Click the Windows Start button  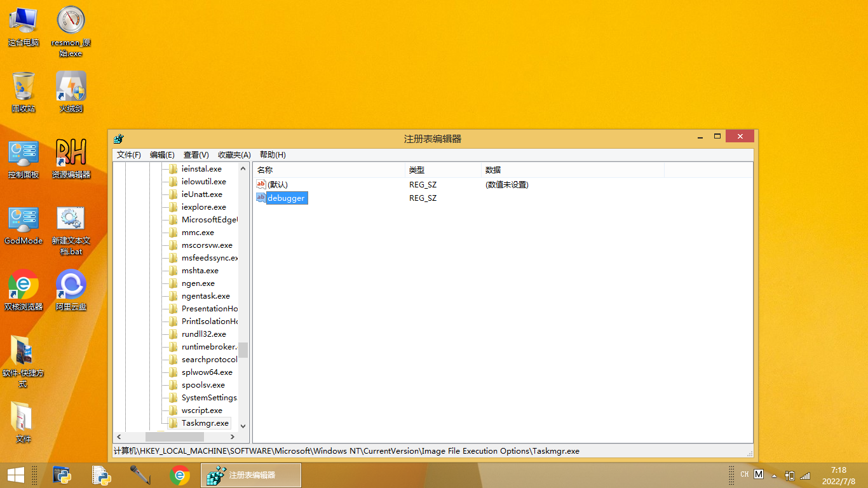coord(15,475)
